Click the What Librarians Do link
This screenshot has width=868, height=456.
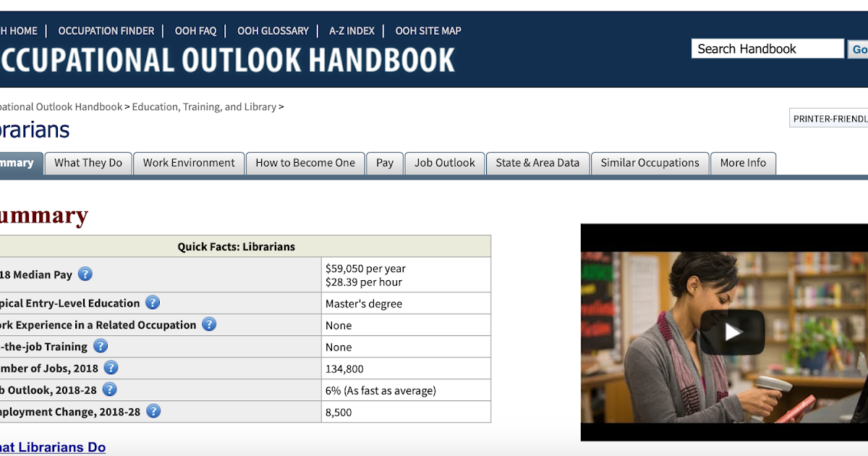coord(52,447)
